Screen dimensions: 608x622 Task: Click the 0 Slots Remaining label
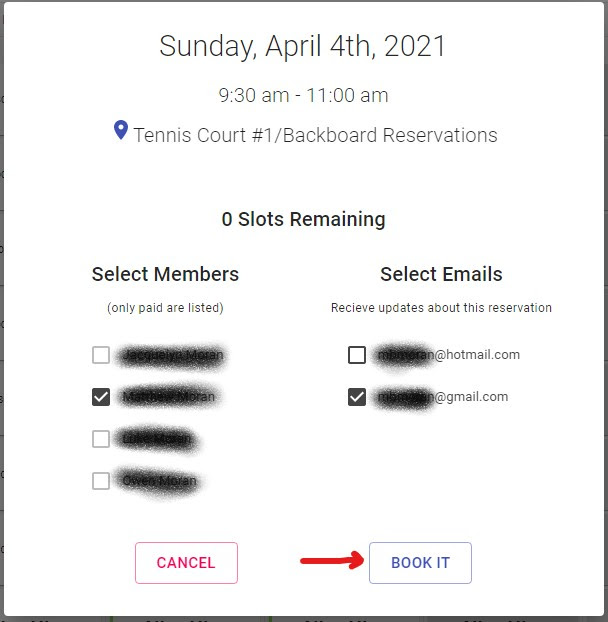(x=303, y=219)
